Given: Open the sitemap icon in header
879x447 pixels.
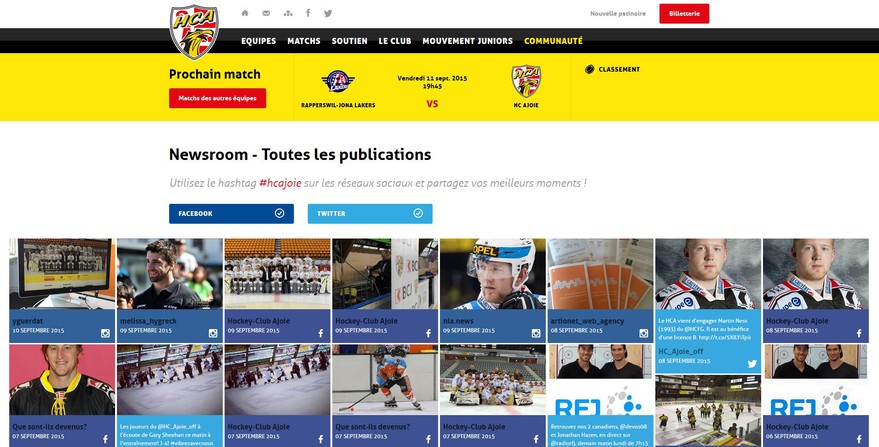Looking at the screenshot, I should (x=288, y=13).
